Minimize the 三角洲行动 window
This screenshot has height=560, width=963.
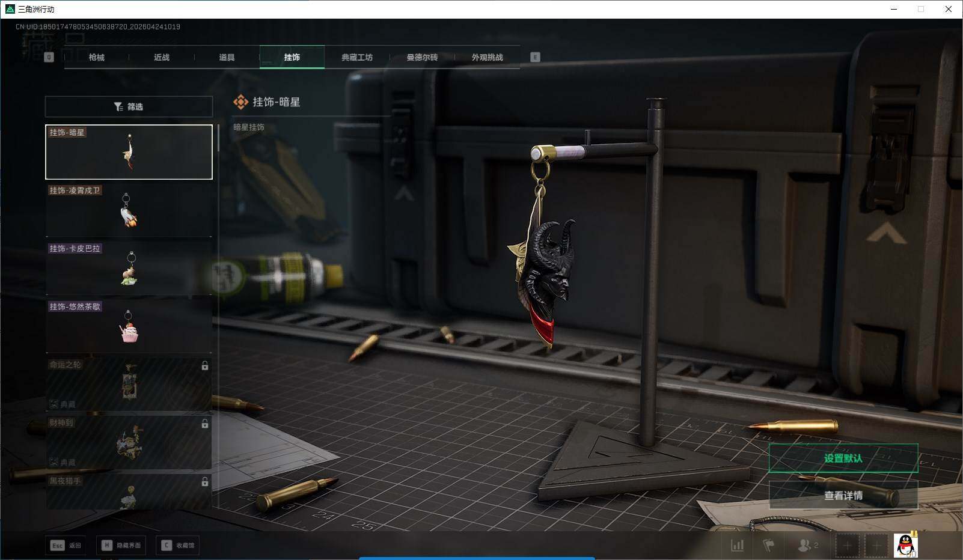tap(894, 9)
